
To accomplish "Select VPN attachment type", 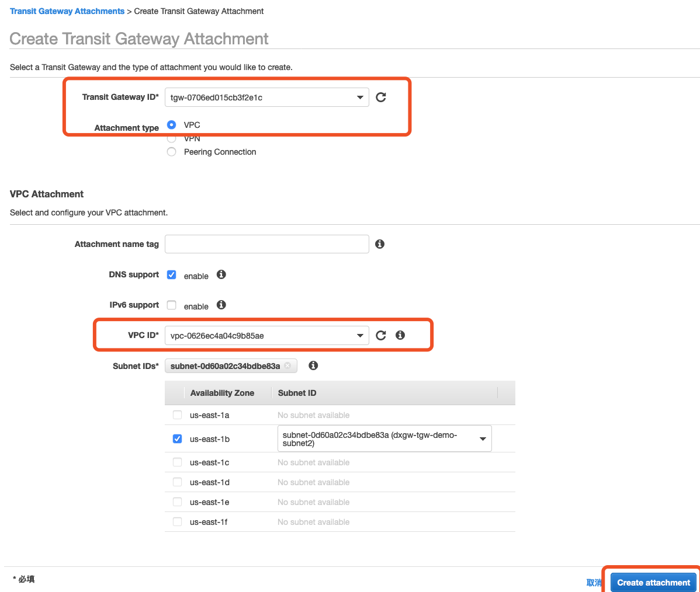I will [x=171, y=138].
